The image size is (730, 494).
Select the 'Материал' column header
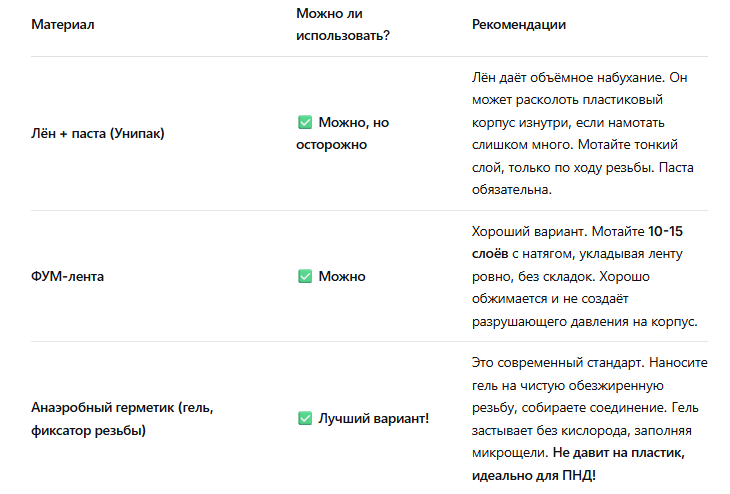point(63,24)
